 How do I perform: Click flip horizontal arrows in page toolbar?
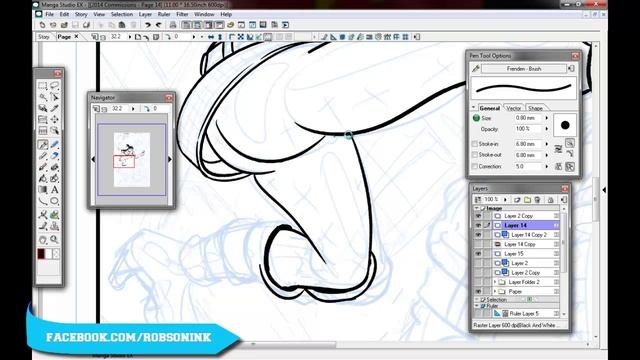tap(211, 37)
